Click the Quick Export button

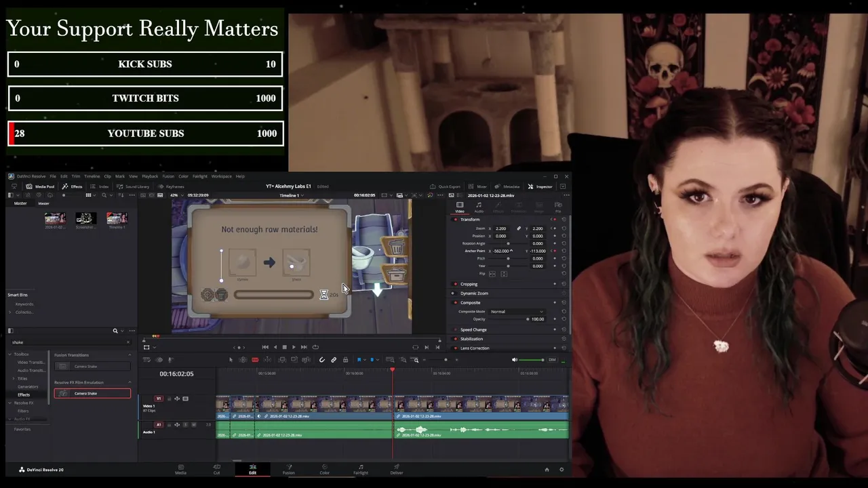[446, 186]
